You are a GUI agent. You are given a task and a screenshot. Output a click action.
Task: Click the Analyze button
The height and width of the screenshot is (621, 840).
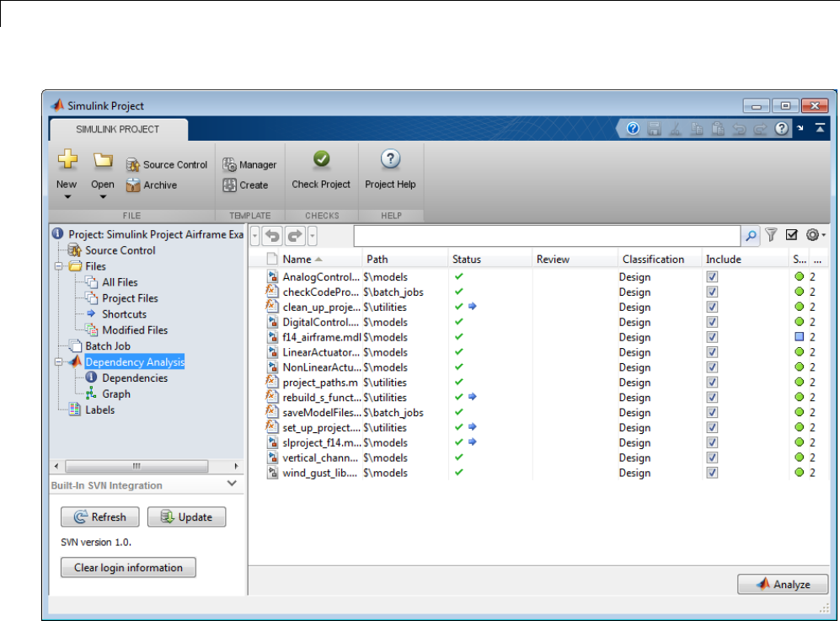pyautogui.click(x=783, y=584)
